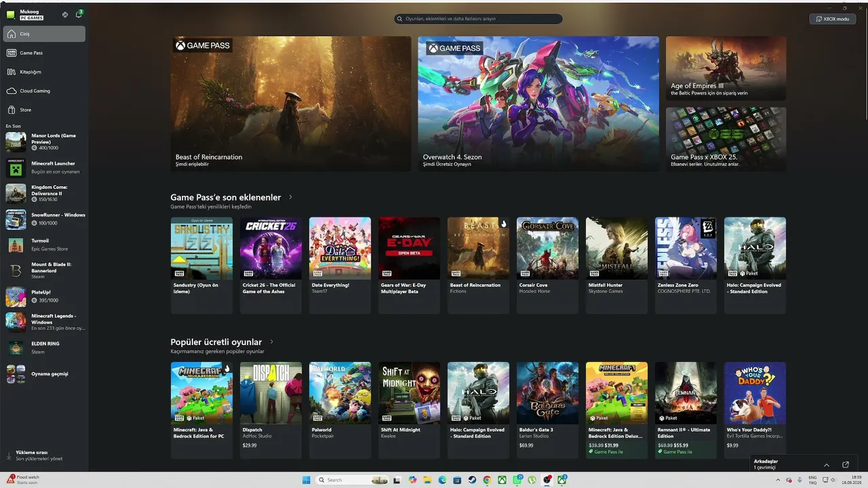Open Yükleme sırası download queue
This screenshot has height=488, width=868.
point(44,455)
